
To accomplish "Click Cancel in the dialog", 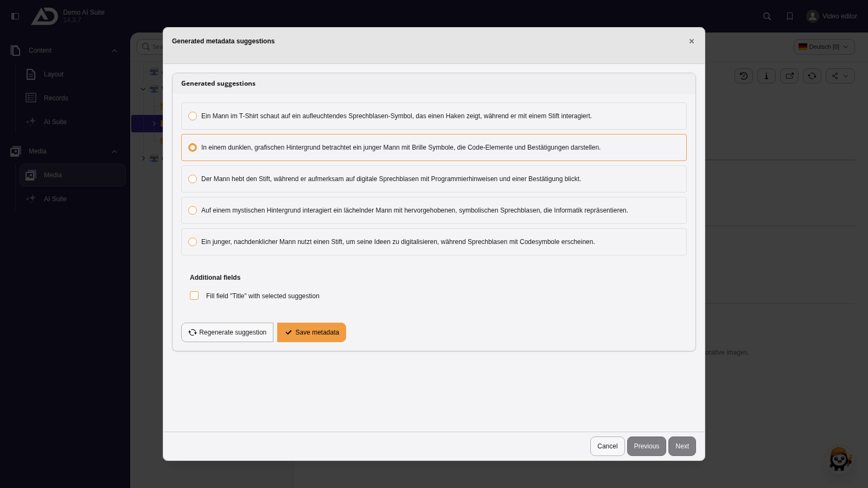I will pyautogui.click(x=607, y=446).
